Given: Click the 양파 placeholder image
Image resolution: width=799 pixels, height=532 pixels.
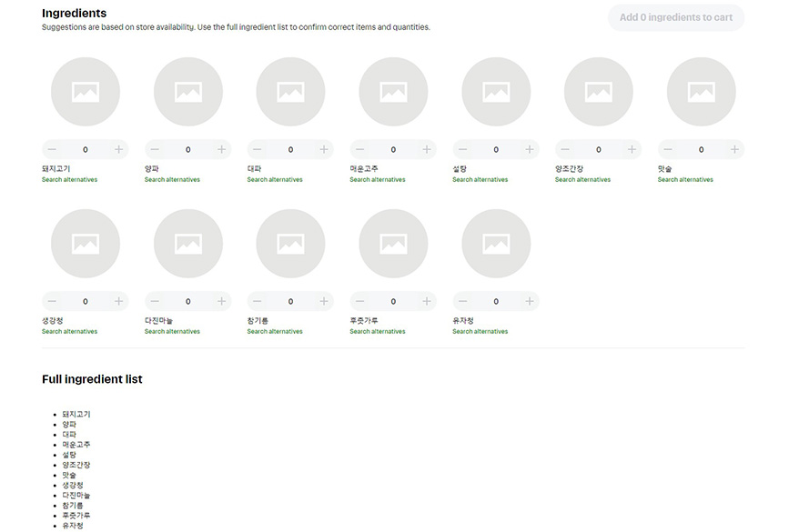Looking at the screenshot, I should 188,92.
